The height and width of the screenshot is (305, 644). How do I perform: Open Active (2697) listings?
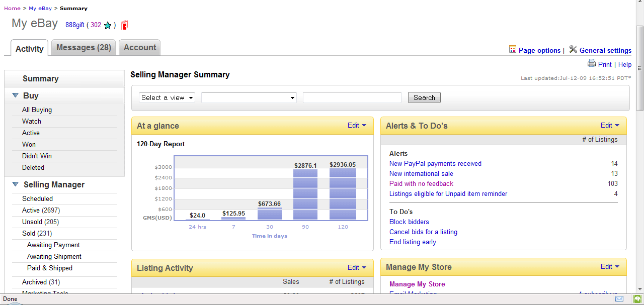(x=41, y=210)
